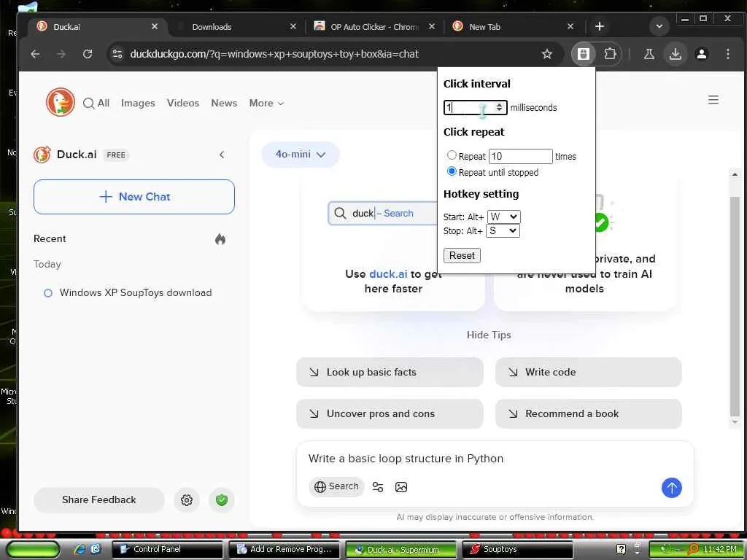The height and width of the screenshot is (560, 747).
Task: Click the help tray icon
Action: [x=621, y=549]
